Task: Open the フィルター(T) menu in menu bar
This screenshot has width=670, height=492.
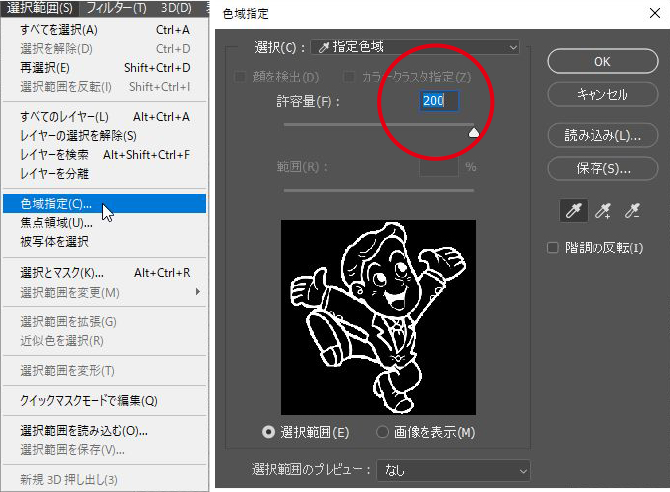Action: tap(116, 8)
